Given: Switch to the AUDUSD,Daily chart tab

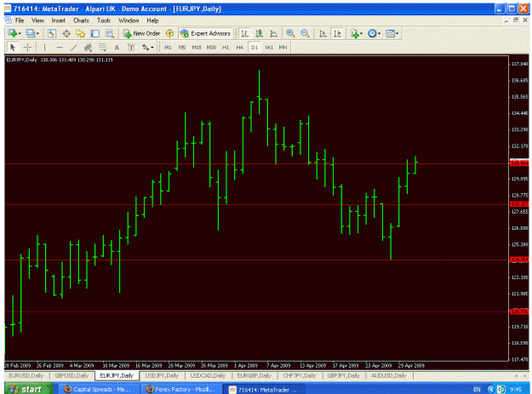Looking at the screenshot, I should tap(388, 375).
